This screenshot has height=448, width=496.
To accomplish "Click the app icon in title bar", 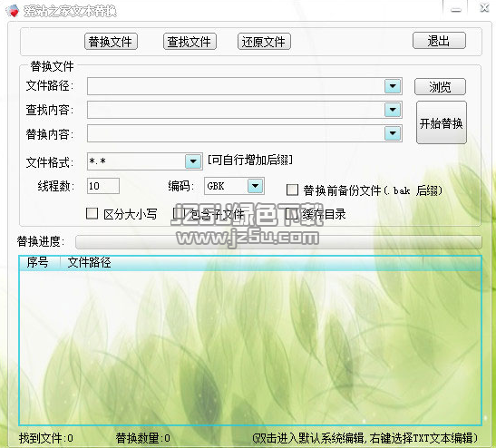I will pos(13,12).
